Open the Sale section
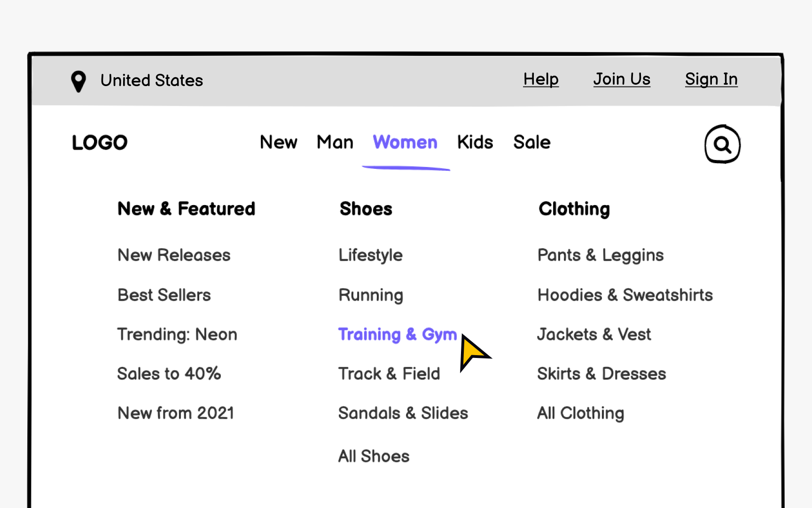 click(531, 142)
